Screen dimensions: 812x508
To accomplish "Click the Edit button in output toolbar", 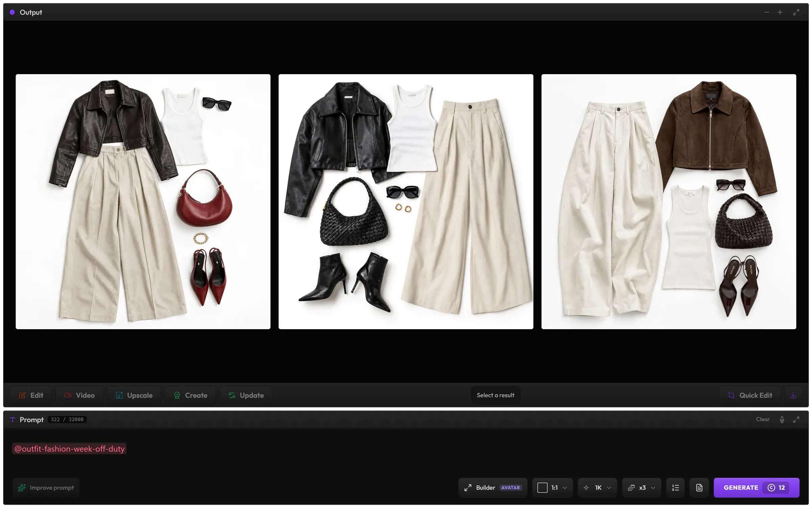I will [x=31, y=395].
